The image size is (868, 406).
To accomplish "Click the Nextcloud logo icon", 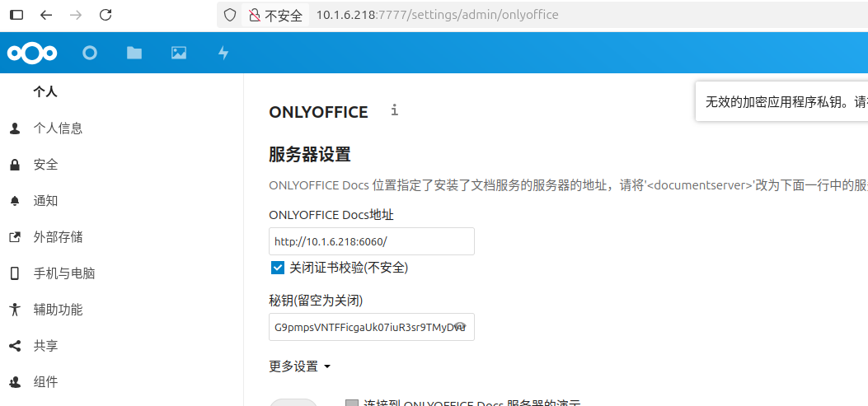I will (32, 54).
